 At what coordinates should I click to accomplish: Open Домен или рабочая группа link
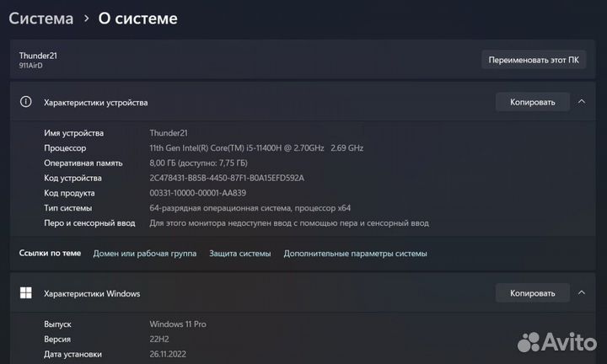point(145,254)
